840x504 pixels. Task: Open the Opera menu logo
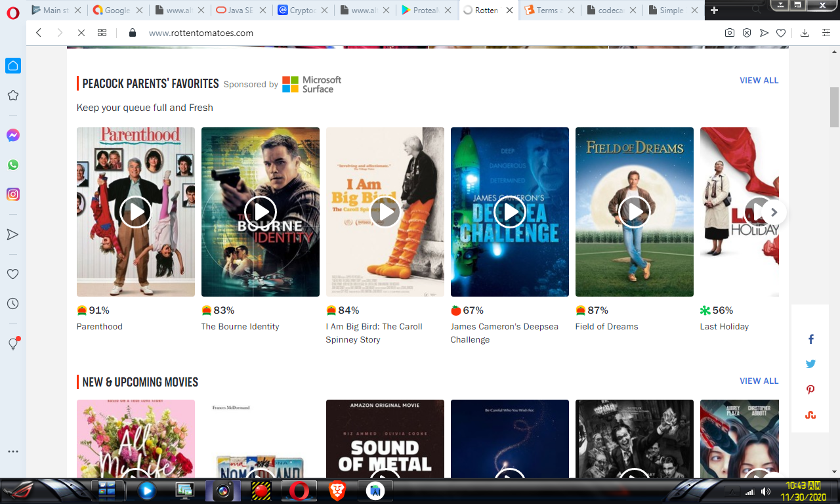[x=12, y=12]
